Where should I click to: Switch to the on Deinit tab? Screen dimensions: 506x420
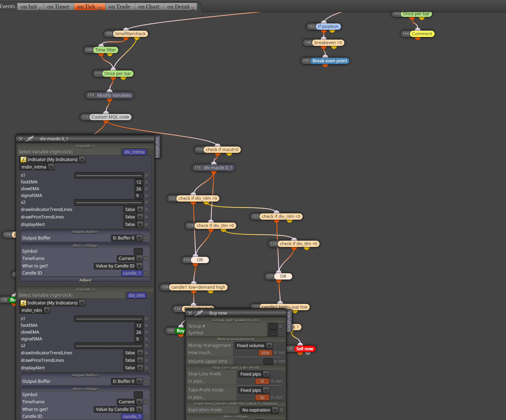pos(180,7)
